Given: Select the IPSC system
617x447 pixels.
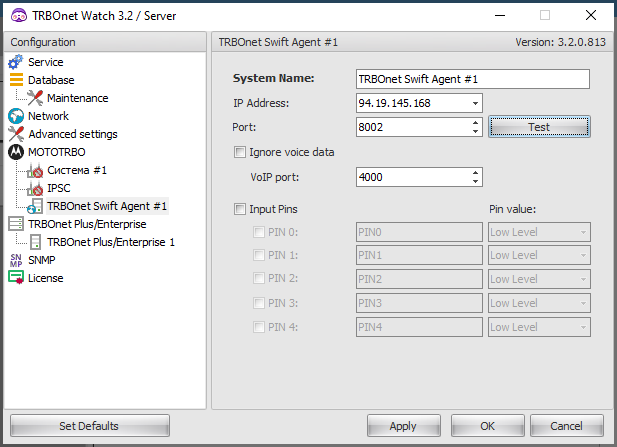Looking at the screenshot, I should [x=59, y=188].
